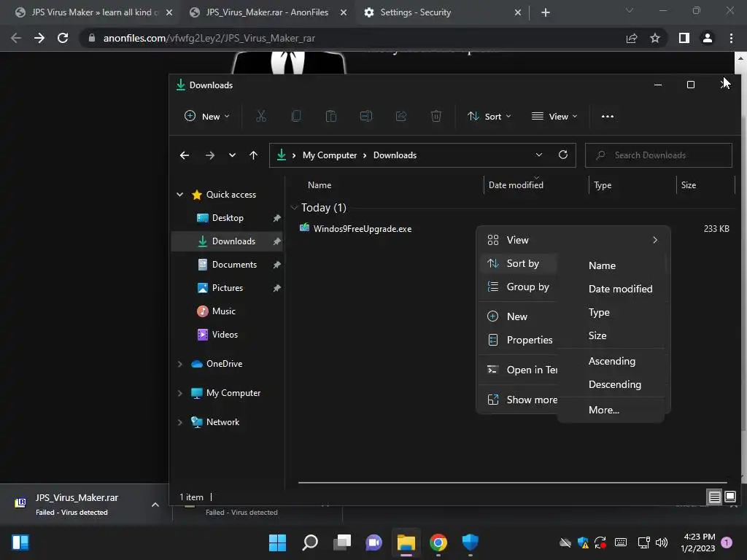Screen dimensions: 747x560
Task: Open the Sort dropdown in Explorer toolbar
Action: click(489, 116)
